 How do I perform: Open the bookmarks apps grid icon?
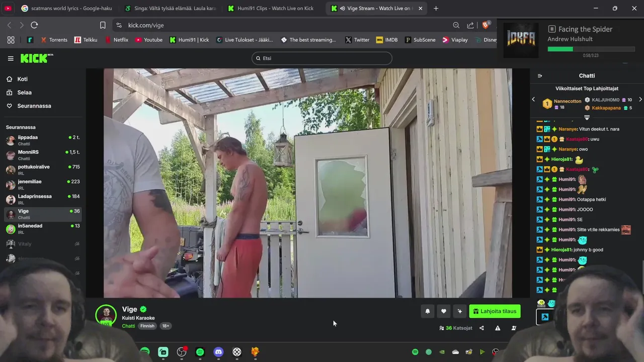coord(11,40)
